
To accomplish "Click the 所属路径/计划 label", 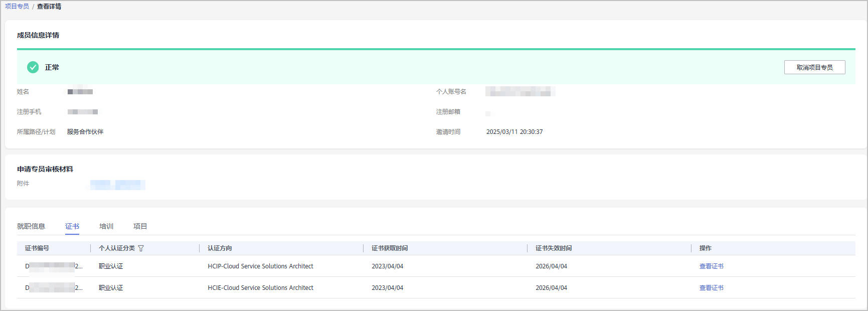I will pyautogui.click(x=36, y=132).
